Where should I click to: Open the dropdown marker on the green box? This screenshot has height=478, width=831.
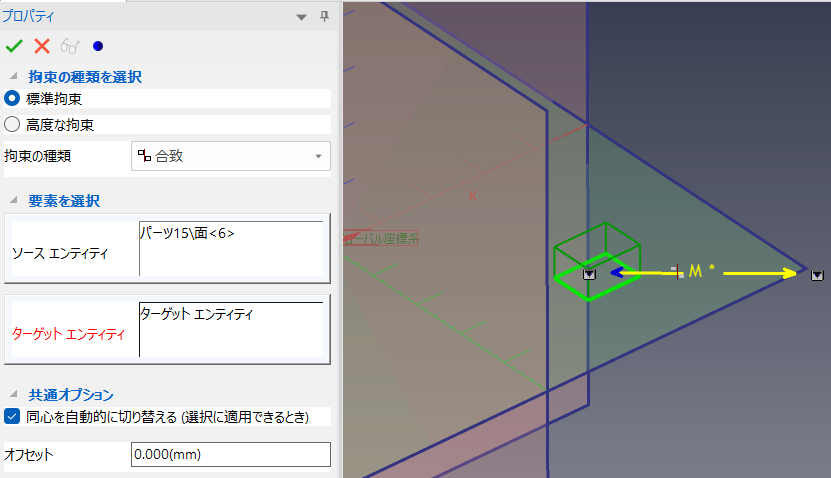coord(589,273)
